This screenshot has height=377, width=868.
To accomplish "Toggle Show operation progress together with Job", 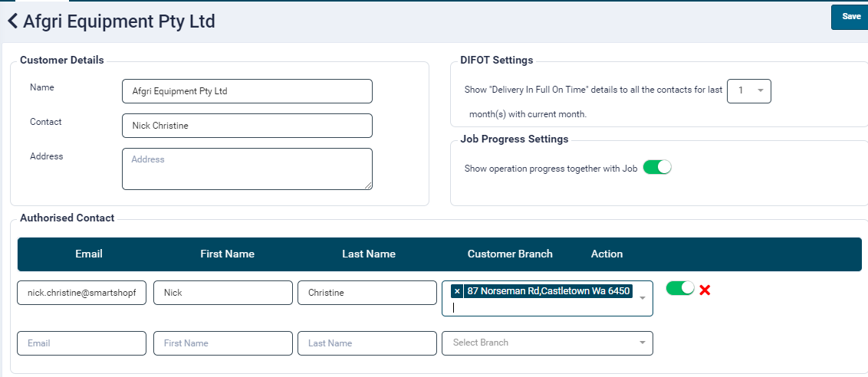I will (656, 168).
